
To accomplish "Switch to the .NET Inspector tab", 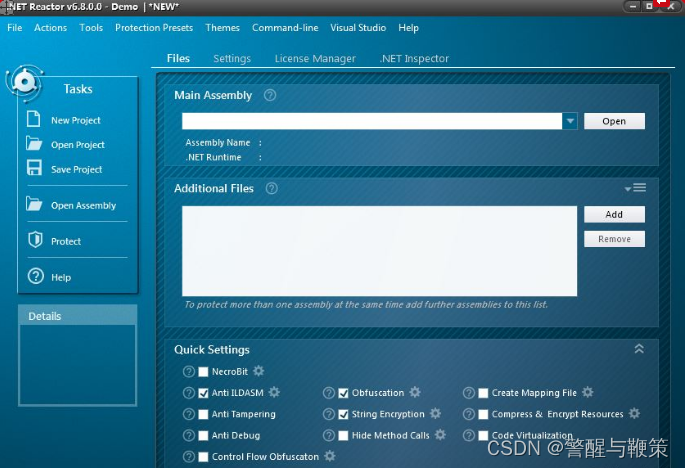I will point(414,58).
